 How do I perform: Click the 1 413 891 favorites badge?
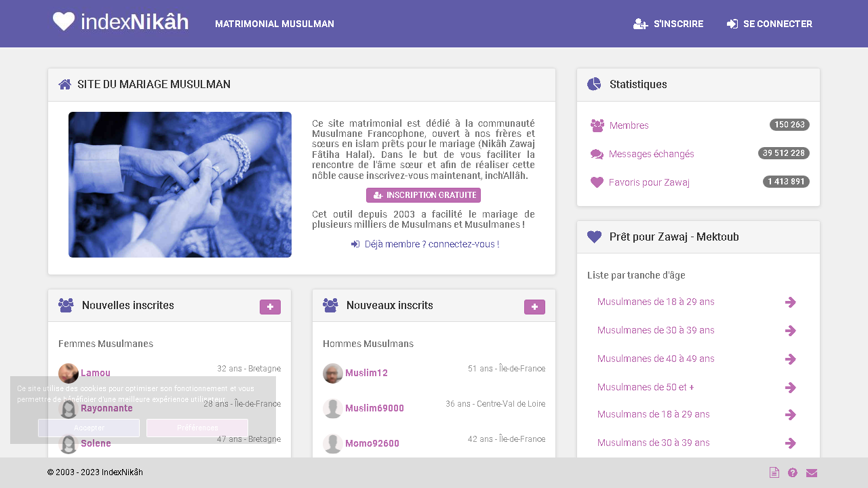click(x=787, y=182)
